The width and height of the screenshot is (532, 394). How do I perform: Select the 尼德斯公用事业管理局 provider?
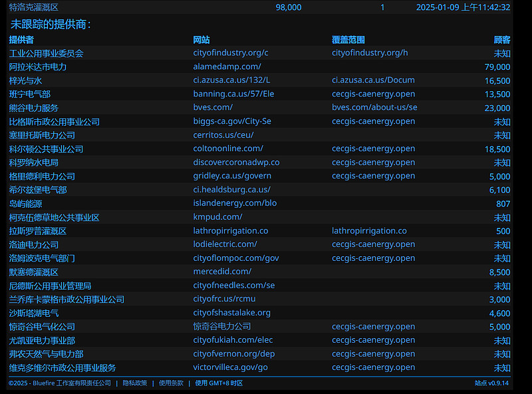pos(51,286)
